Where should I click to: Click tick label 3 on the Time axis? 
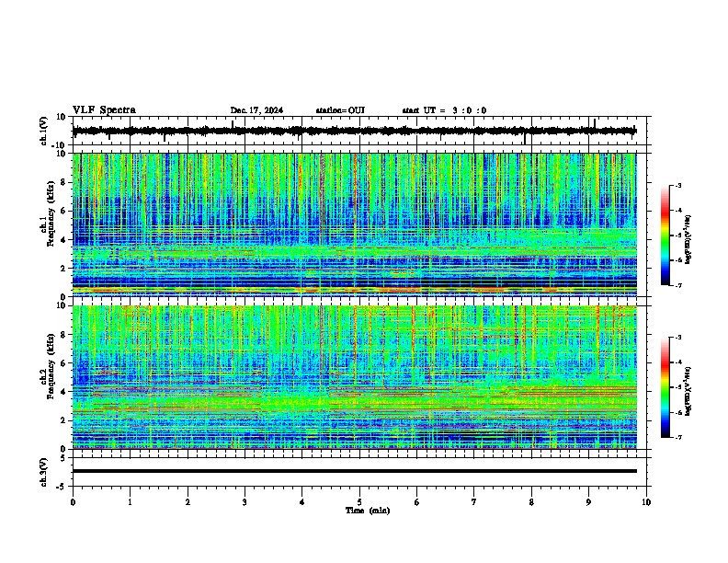tap(245, 502)
